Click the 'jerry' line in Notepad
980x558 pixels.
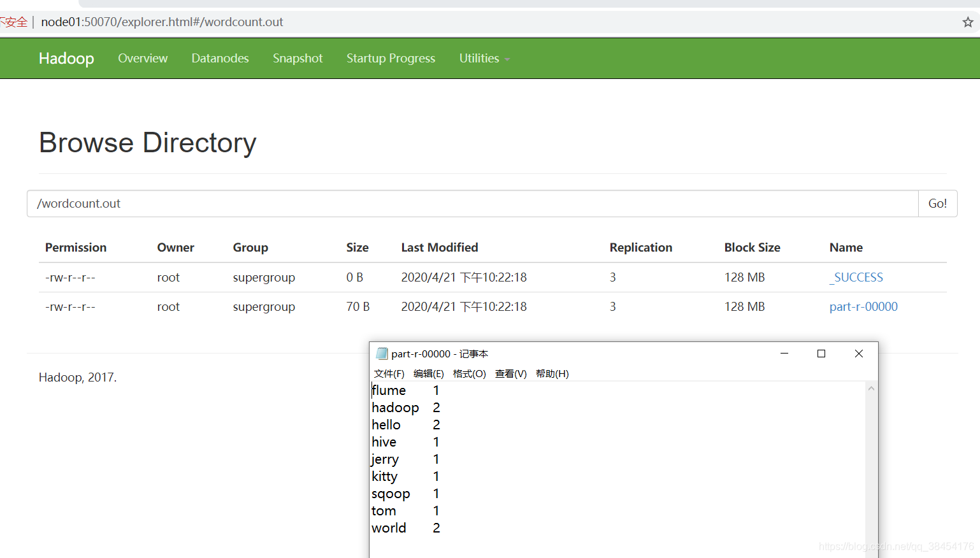click(x=406, y=459)
